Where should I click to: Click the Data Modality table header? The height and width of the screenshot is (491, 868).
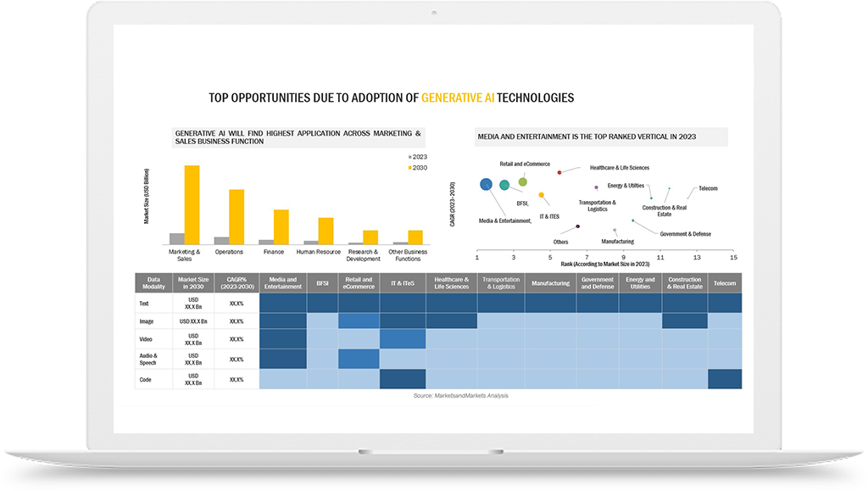pyautogui.click(x=153, y=283)
